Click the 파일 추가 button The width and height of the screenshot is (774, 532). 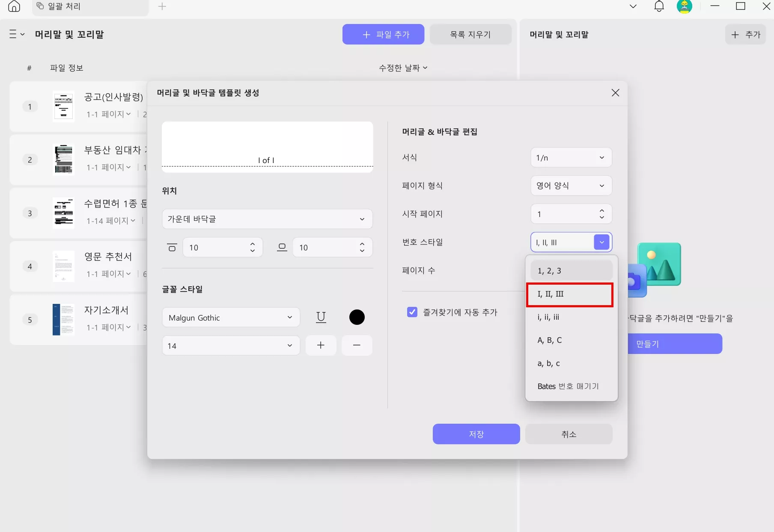coord(383,34)
